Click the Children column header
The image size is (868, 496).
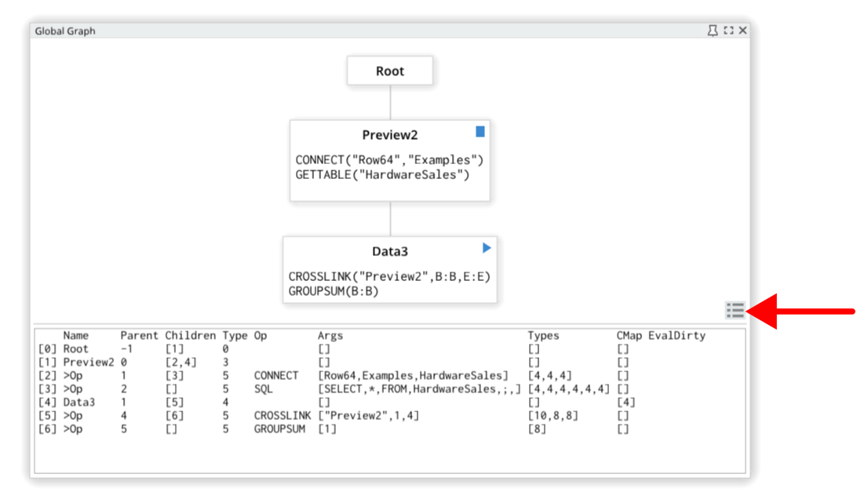point(191,335)
